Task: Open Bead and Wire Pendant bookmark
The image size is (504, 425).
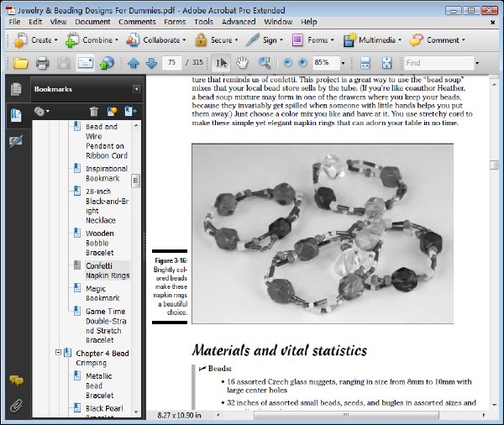Action: coord(107,141)
